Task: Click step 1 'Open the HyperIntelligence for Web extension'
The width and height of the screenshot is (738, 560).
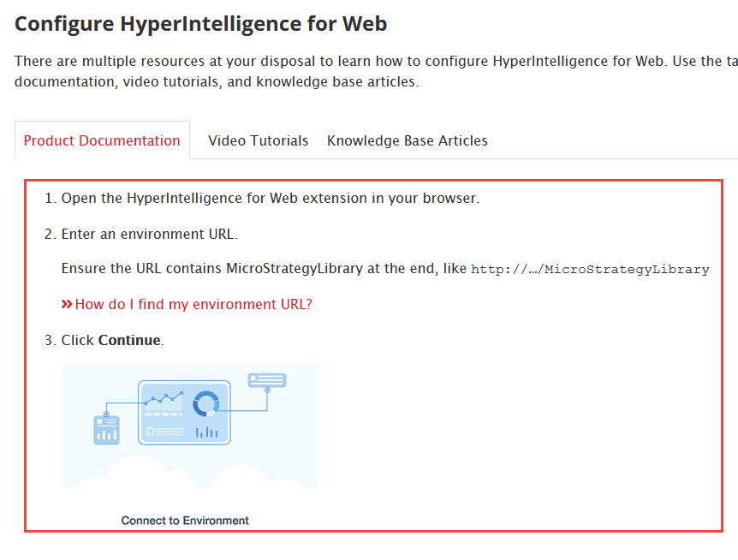Action: (x=271, y=198)
